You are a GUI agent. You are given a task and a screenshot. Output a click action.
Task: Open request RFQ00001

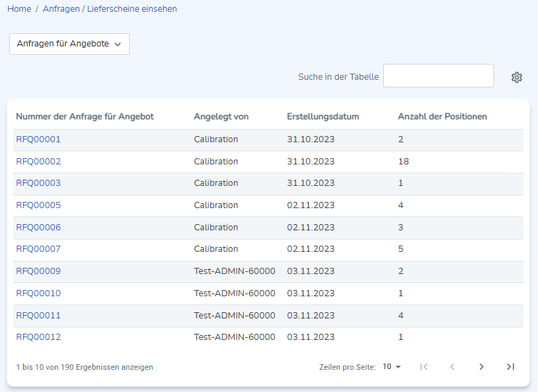coord(38,139)
